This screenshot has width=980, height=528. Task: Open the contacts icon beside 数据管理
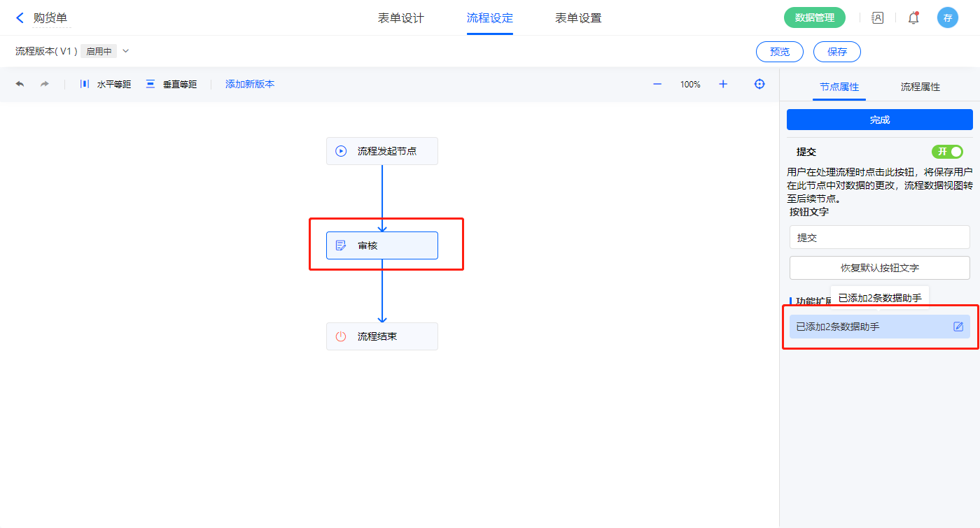point(877,18)
